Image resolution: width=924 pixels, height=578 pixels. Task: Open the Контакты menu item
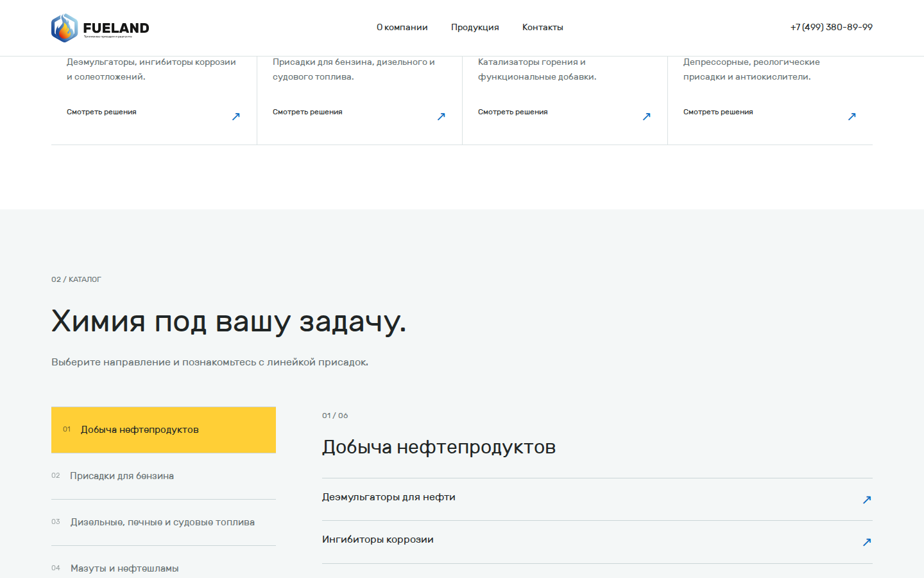pos(543,27)
